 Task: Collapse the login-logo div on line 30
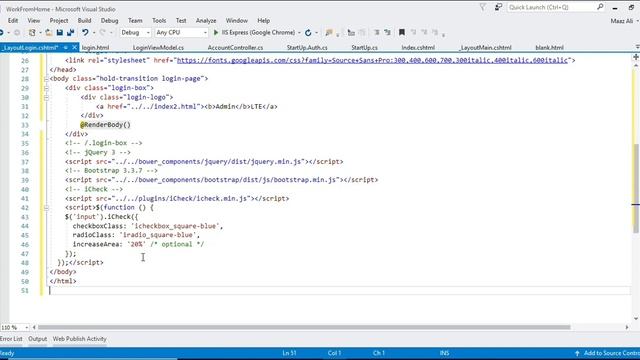click(46, 97)
